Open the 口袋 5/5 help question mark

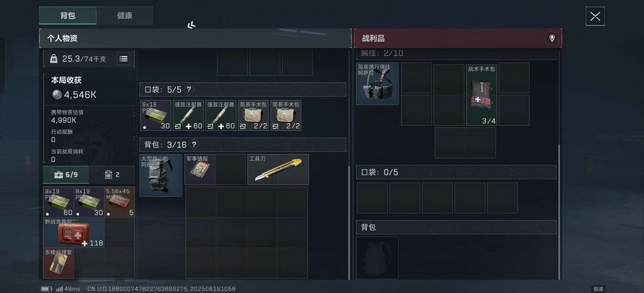pyautogui.click(x=188, y=89)
